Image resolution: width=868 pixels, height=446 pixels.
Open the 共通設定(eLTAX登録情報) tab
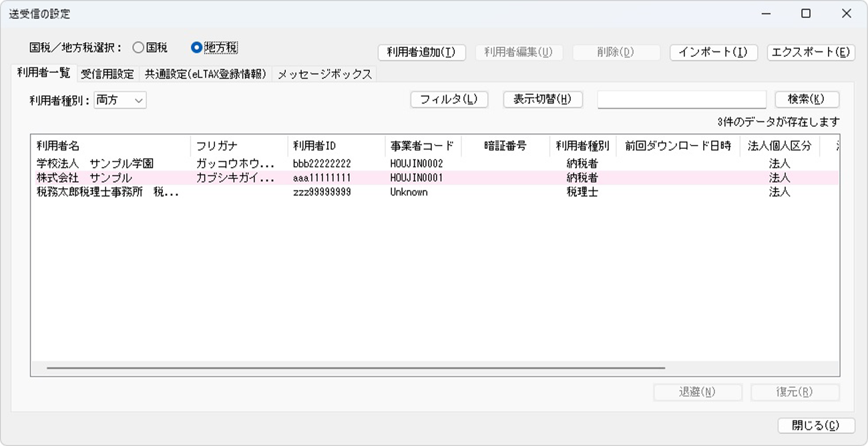pos(206,74)
